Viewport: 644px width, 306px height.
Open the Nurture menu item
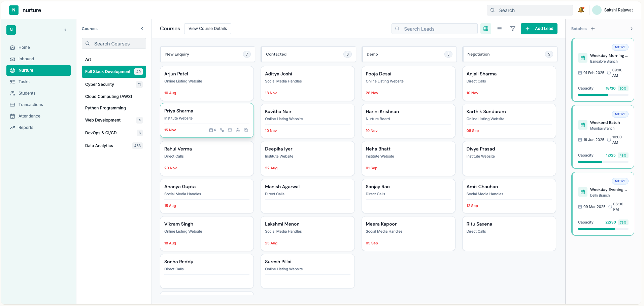(38, 70)
